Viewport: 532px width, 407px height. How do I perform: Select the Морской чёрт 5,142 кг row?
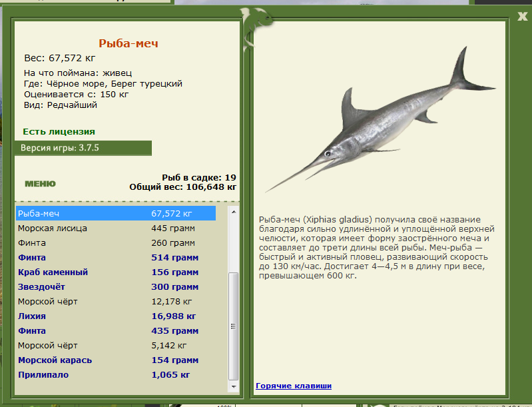pyautogui.click(x=116, y=345)
